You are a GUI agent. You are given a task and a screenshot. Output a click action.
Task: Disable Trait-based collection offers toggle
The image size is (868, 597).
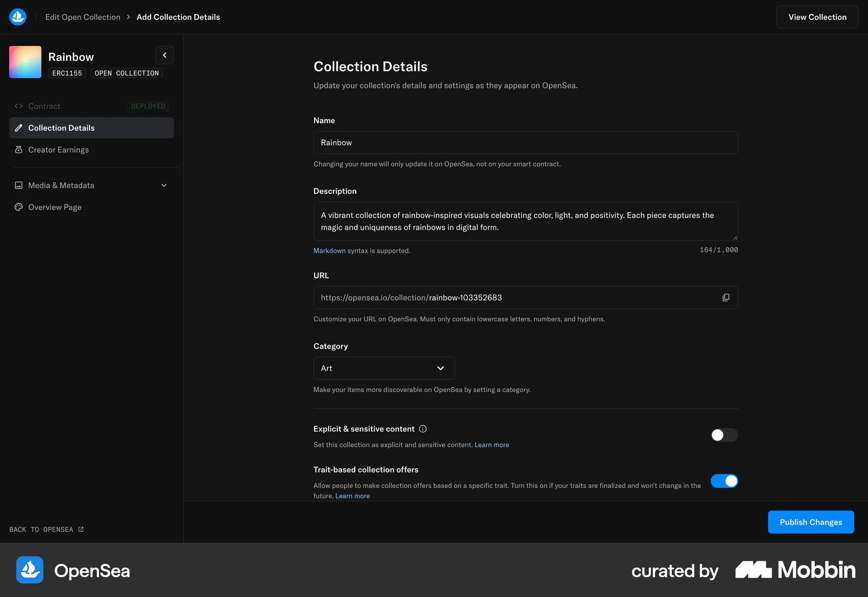[x=724, y=481]
